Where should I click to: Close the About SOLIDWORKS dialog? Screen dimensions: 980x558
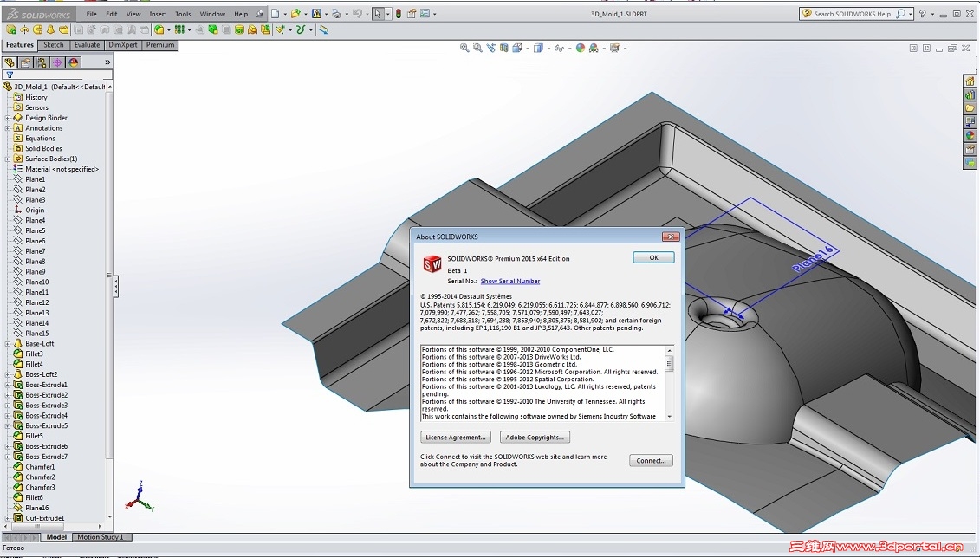pos(670,237)
